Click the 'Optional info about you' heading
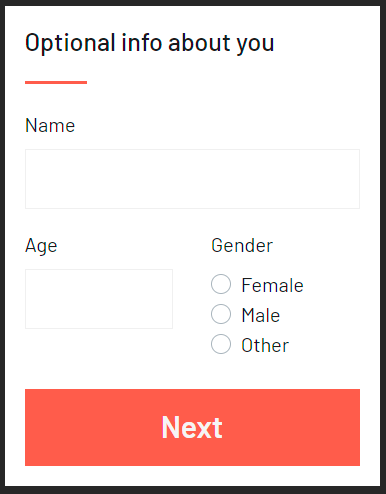 point(150,43)
